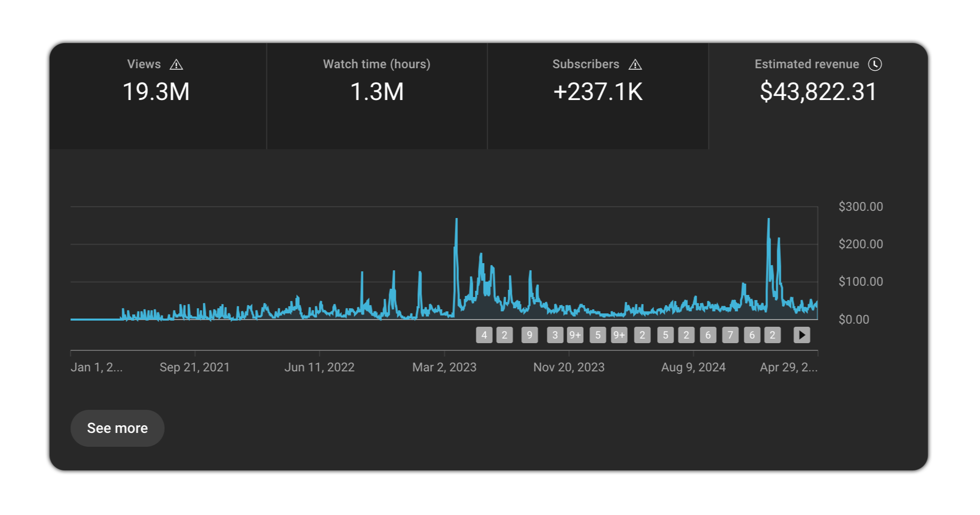980x515 pixels.
Task: Select the video marker labeled 9
Action: coord(530,335)
